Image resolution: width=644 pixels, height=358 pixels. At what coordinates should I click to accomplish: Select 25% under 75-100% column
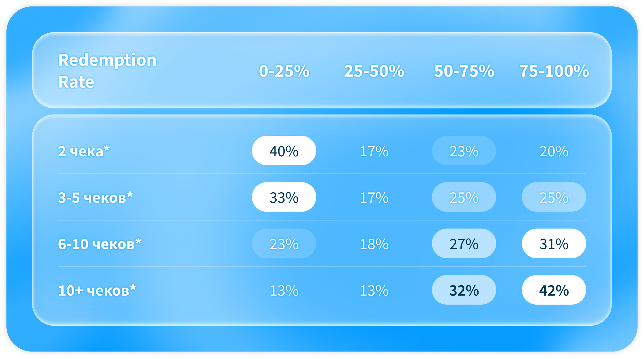coord(554,197)
